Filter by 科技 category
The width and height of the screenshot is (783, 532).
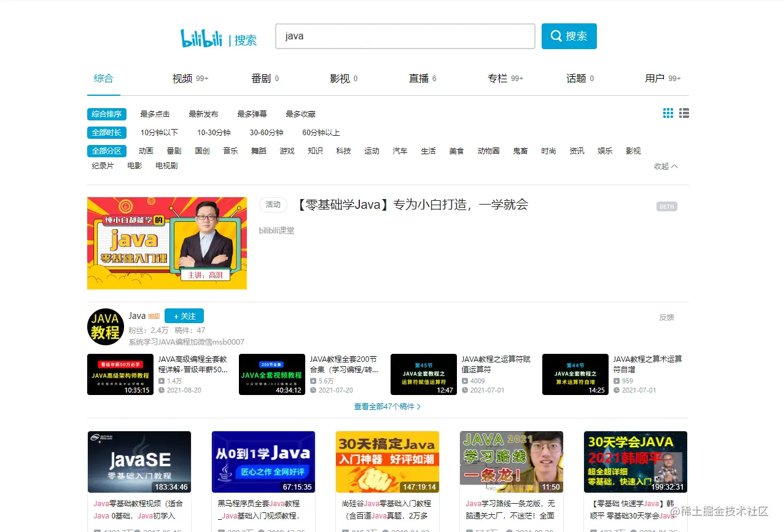(x=343, y=151)
